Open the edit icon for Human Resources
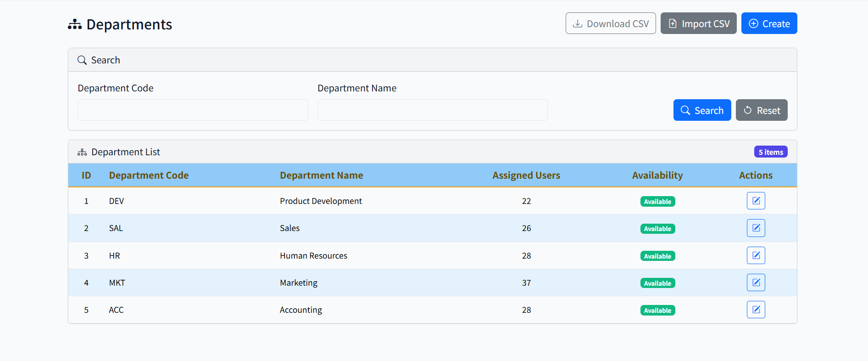 pyautogui.click(x=756, y=255)
